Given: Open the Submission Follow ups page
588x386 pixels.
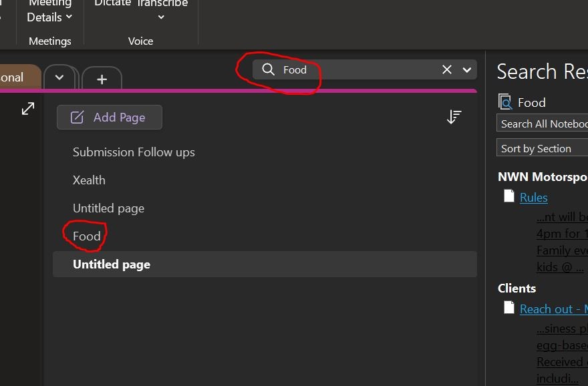Looking at the screenshot, I should click(134, 152).
